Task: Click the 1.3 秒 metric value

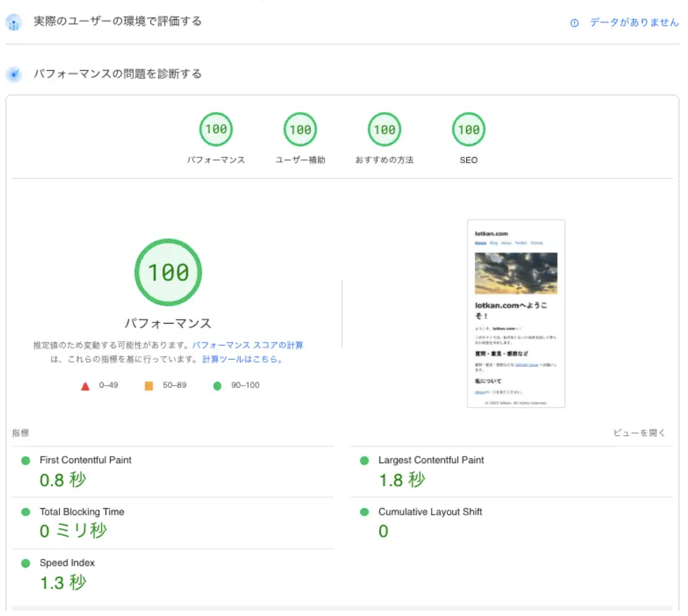Action: tap(63, 583)
